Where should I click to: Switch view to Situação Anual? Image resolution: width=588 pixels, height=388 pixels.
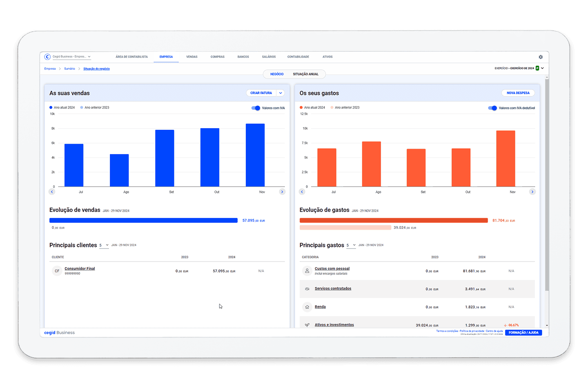click(305, 74)
